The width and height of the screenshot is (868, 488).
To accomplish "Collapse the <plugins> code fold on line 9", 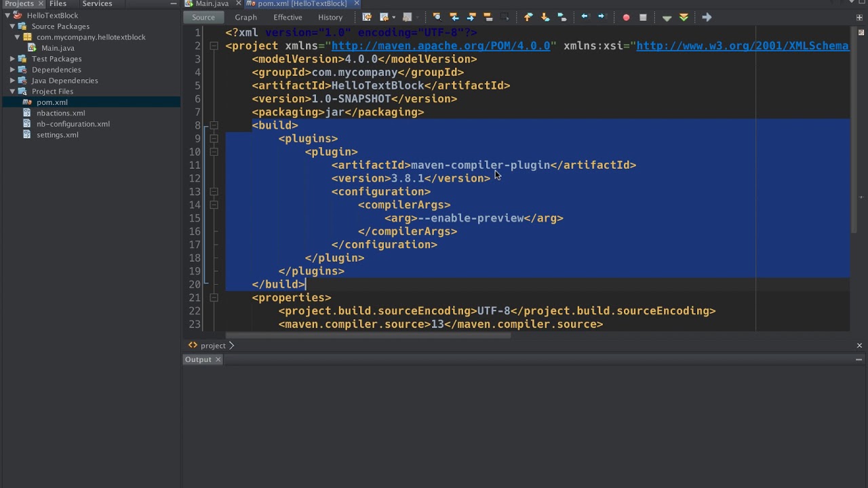I will pyautogui.click(x=214, y=138).
